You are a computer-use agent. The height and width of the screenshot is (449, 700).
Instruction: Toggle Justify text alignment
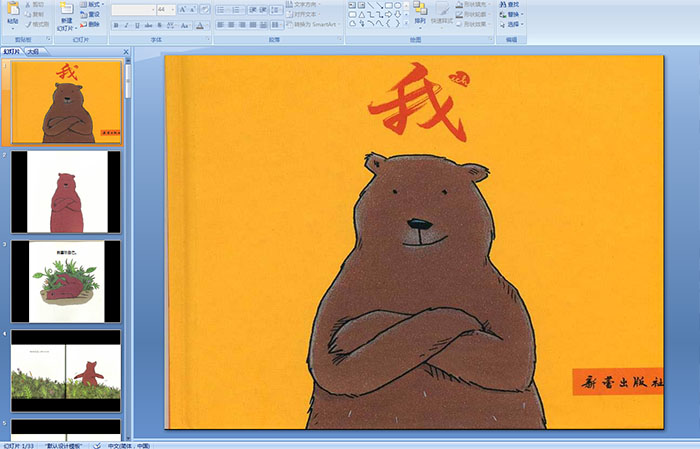pyautogui.click(x=253, y=25)
